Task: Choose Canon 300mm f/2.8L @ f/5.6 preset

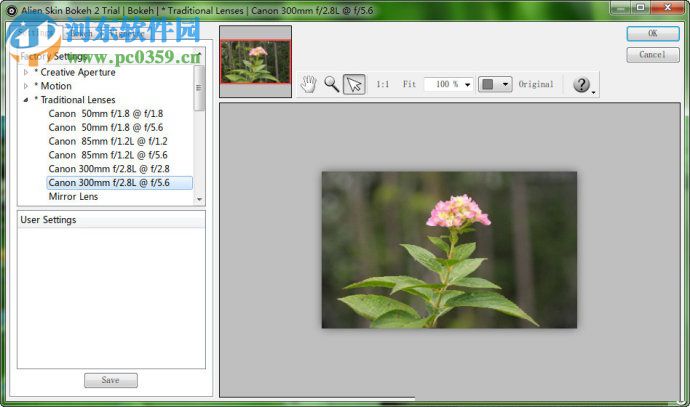Action: tap(119, 183)
